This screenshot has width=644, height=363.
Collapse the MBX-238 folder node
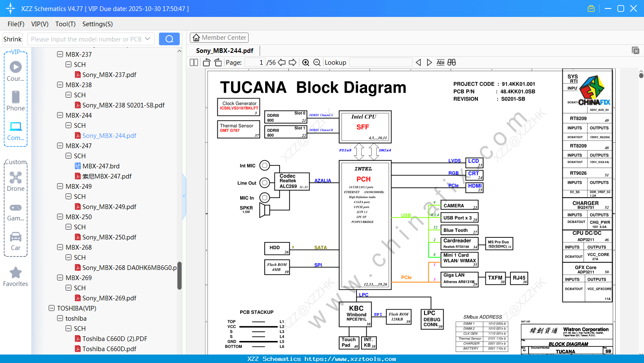[60, 85]
